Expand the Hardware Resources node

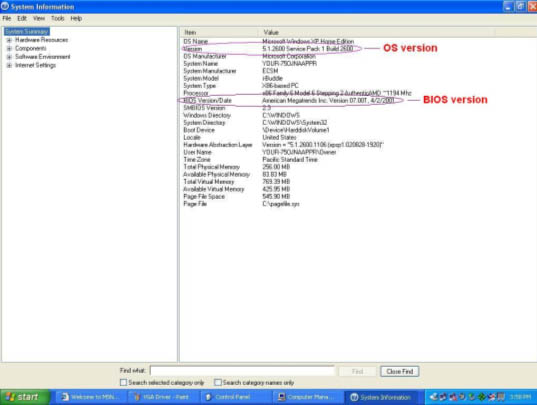click(x=9, y=40)
